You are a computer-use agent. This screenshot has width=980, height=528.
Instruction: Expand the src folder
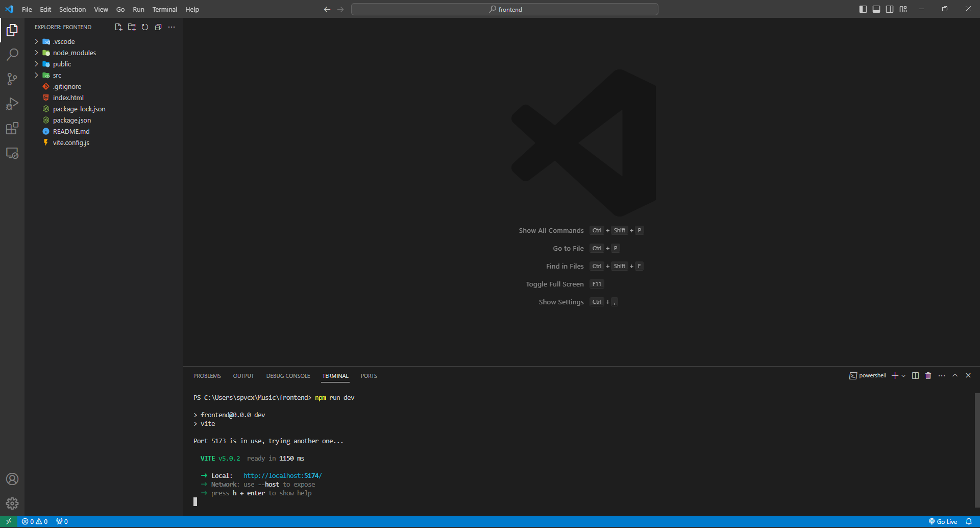point(57,76)
